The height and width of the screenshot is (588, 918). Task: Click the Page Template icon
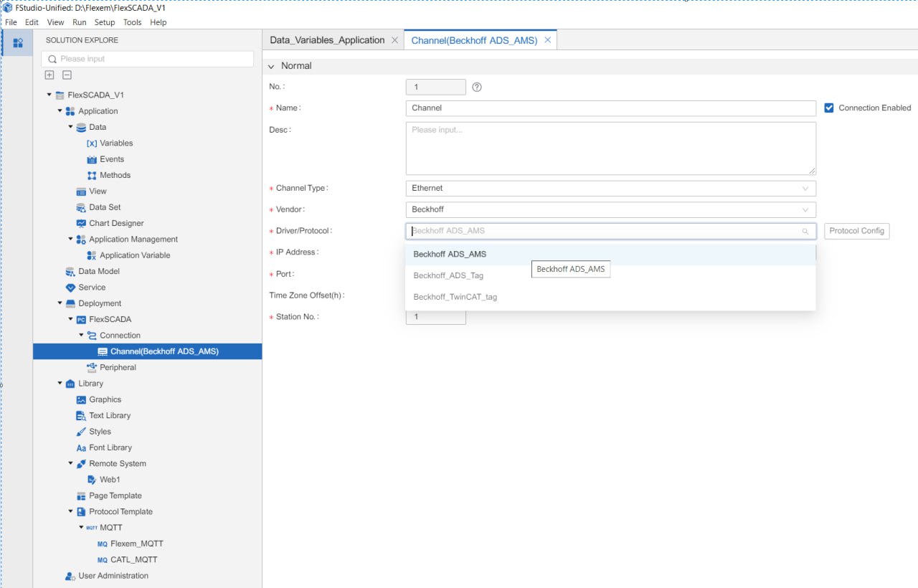[81, 495]
